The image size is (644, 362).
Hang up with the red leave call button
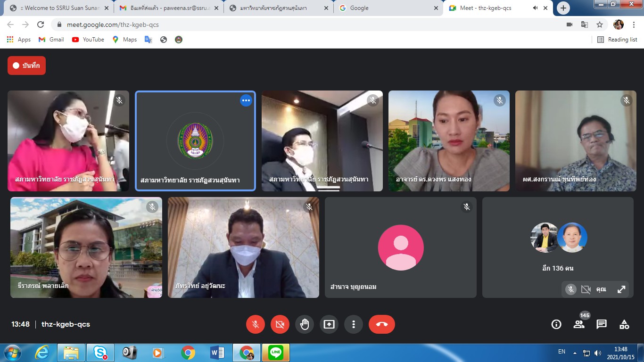pyautogui.click(x=381, y=324)
